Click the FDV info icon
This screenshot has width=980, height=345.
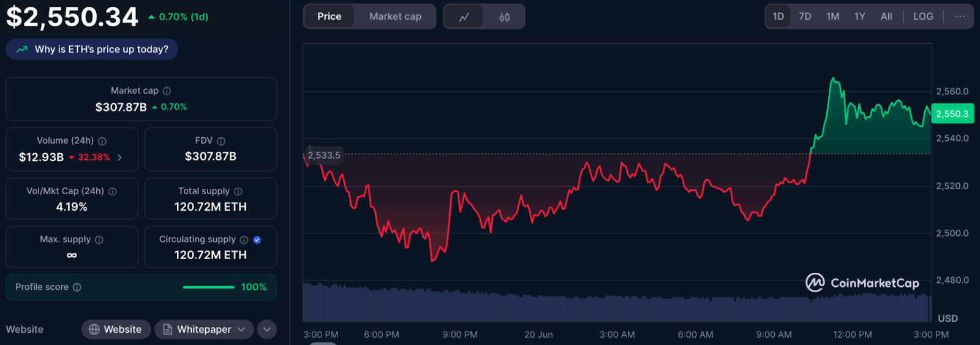221,141
